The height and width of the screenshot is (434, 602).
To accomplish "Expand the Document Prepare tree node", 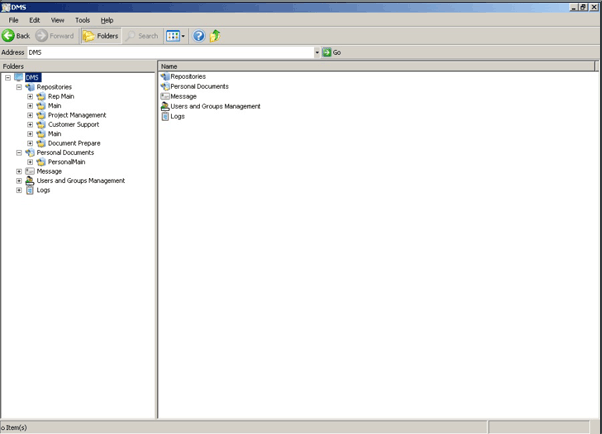I will click(30, 143).
